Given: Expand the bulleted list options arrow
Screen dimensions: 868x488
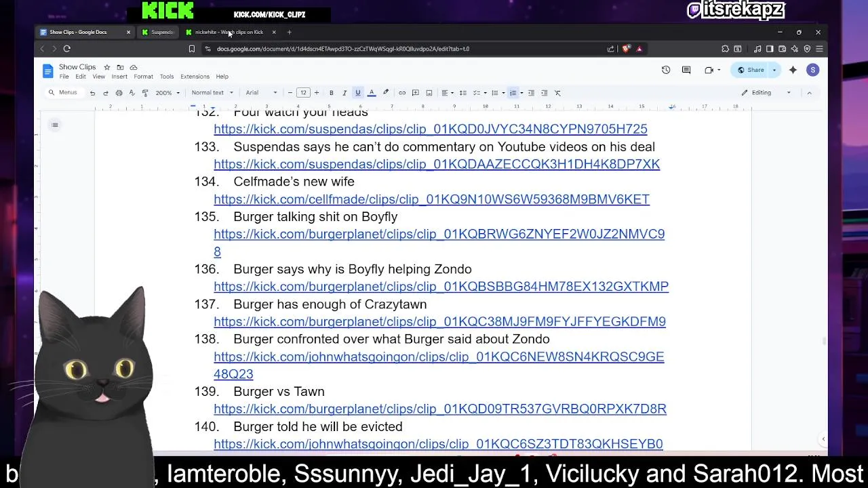Looking at the screenshot, I should pos(502,93).
